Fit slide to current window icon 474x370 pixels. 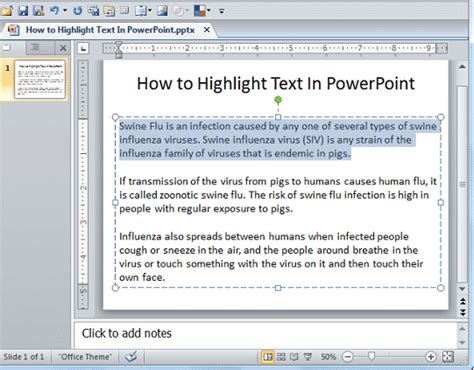[x=448, y=357]
